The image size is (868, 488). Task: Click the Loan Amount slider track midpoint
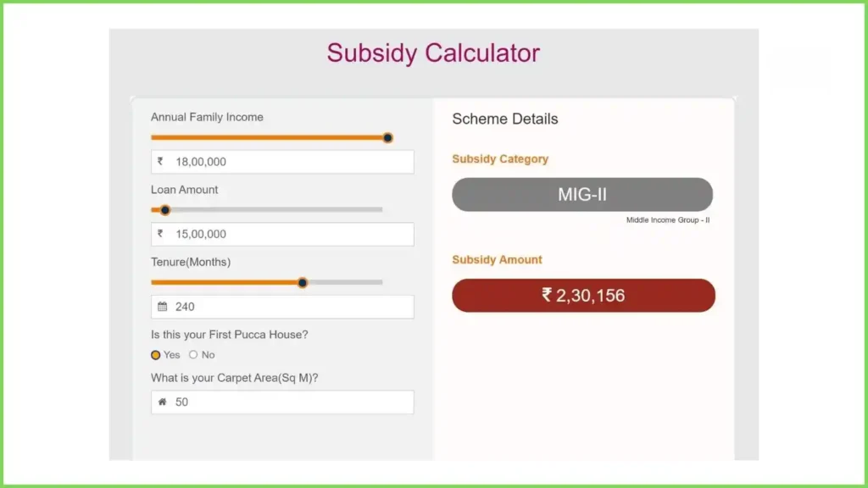(x=267, y=210)
